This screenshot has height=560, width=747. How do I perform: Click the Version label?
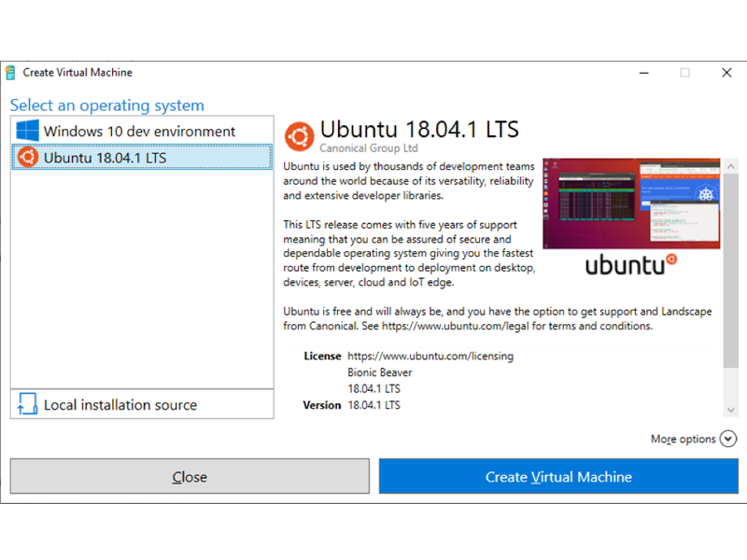pos(322,405)
